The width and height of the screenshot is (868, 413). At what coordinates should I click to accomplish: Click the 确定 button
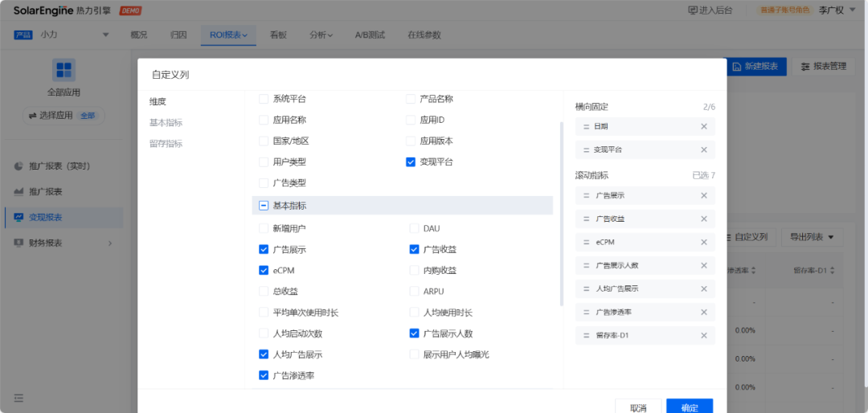(690, 406)
